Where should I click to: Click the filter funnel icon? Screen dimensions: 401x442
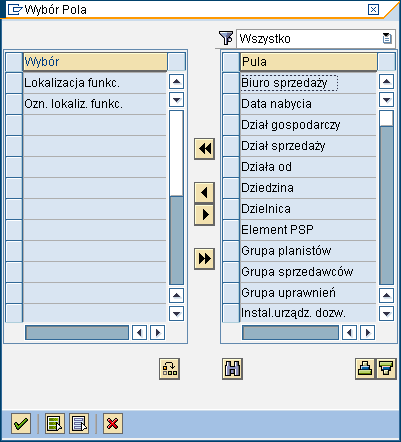coord(226,38)
